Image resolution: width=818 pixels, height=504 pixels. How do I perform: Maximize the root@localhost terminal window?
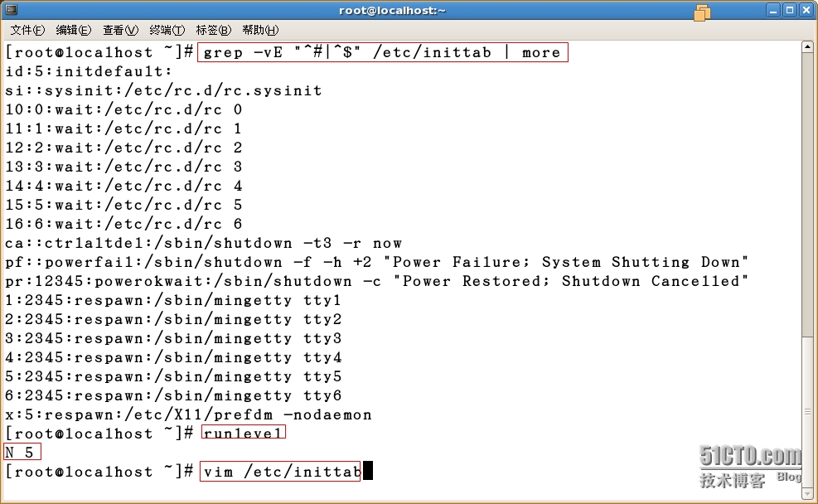(x=790, y=11)
